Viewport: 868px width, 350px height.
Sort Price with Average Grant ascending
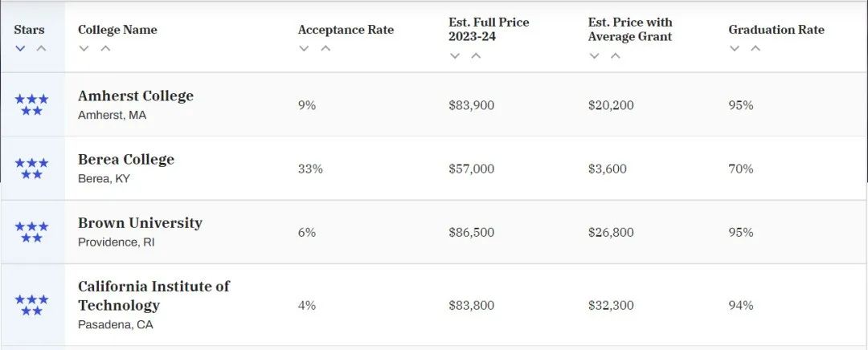click(x=615, y=56)
